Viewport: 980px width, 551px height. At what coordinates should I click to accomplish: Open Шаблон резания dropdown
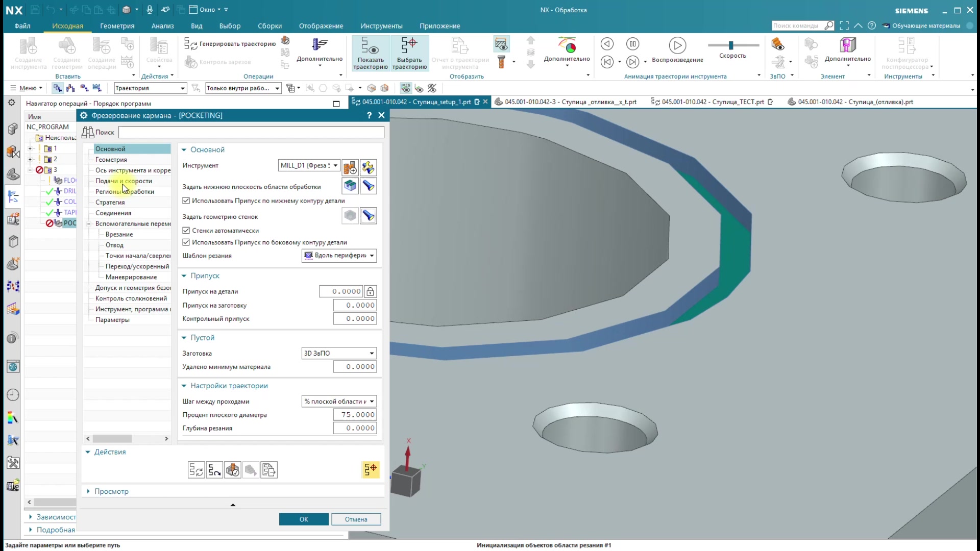point(339,256)
